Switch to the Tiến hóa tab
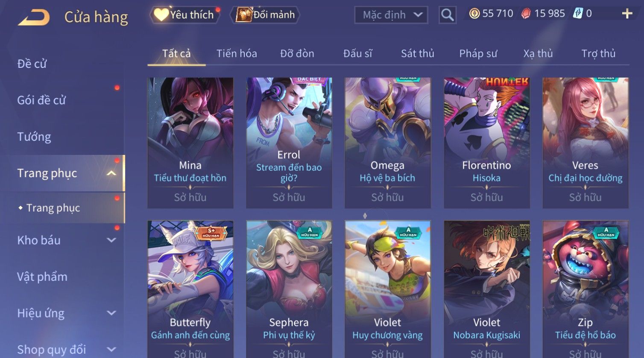Viewport: 644px width, 358px height. click(x=237, y=53)
